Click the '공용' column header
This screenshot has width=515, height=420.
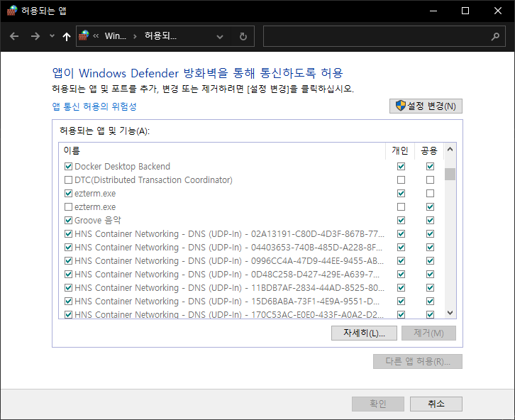pyautogui.click(x=429, y=150)
